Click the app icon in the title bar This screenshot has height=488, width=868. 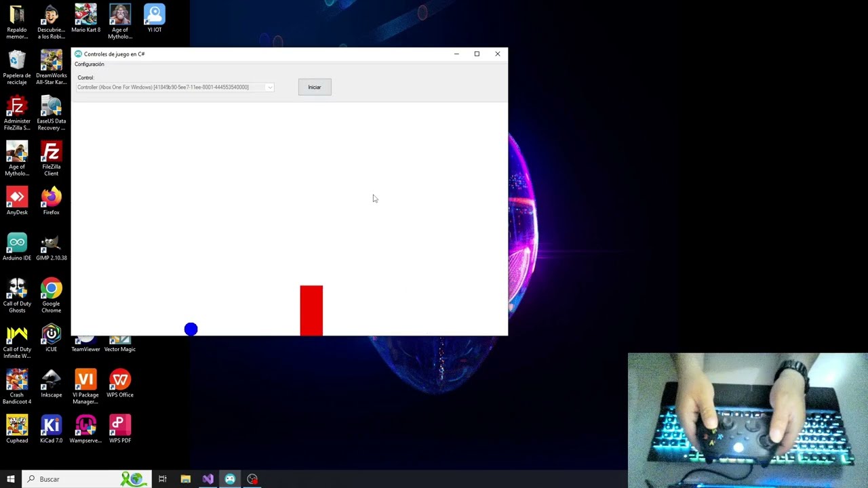point(78,54)
